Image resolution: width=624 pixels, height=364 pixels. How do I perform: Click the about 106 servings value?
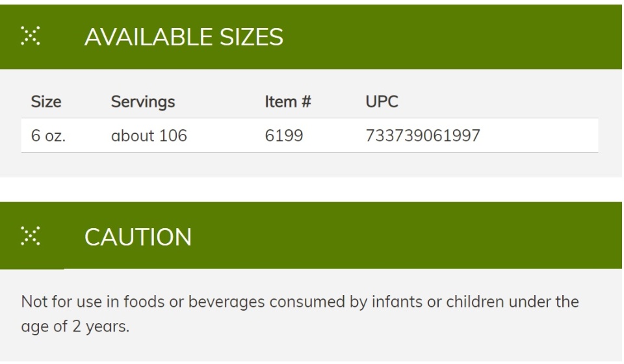click(149, 136)
